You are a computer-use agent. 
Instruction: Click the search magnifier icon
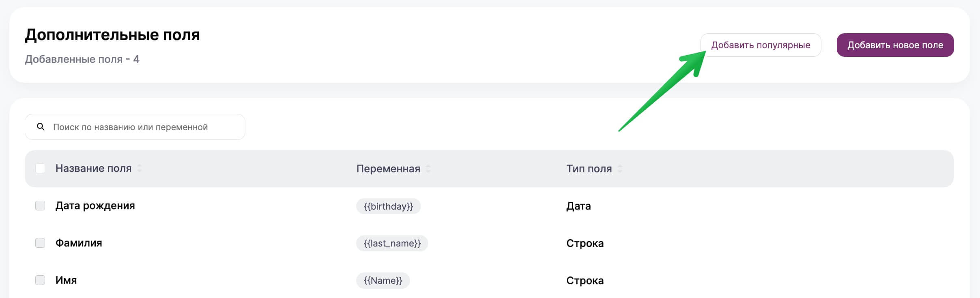click(41, 127)
